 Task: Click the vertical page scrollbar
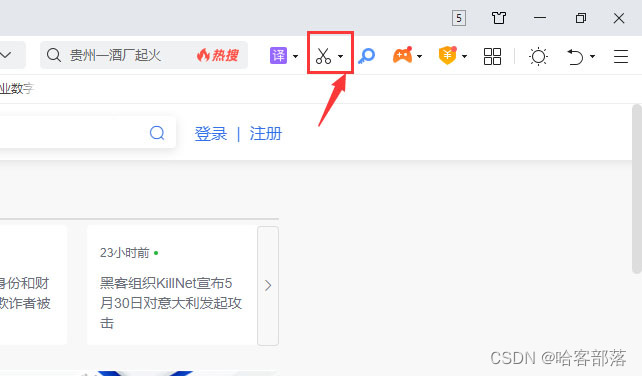tap(637, 188)
